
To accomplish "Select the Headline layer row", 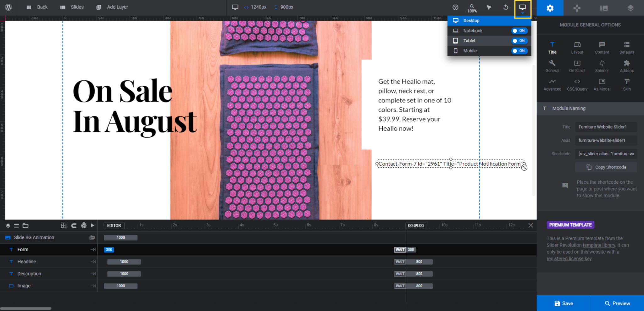I will pyautogui.click(x=49, y=262).
